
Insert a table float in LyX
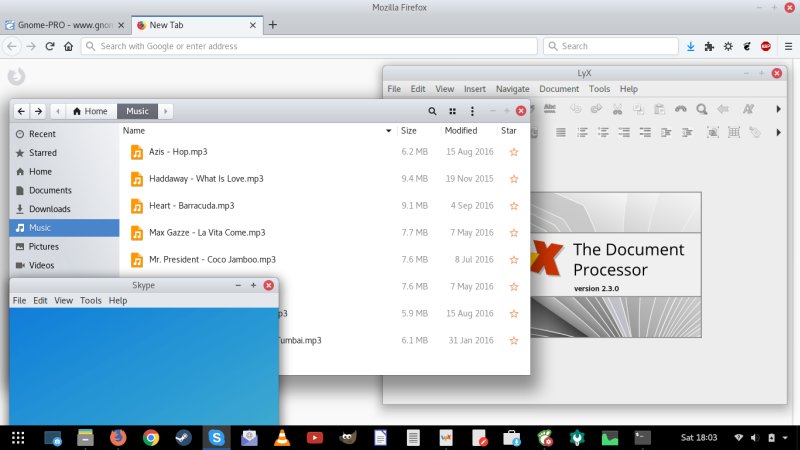(734, 133)
